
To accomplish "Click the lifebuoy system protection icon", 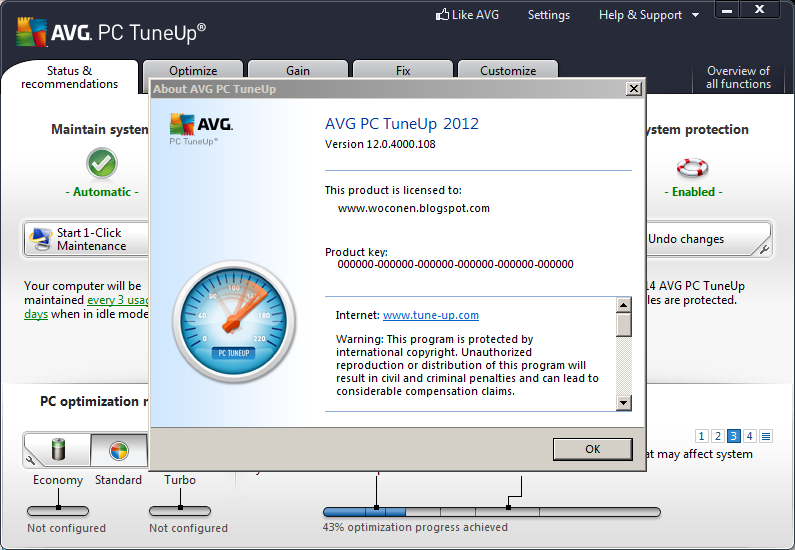I will 693,167.
